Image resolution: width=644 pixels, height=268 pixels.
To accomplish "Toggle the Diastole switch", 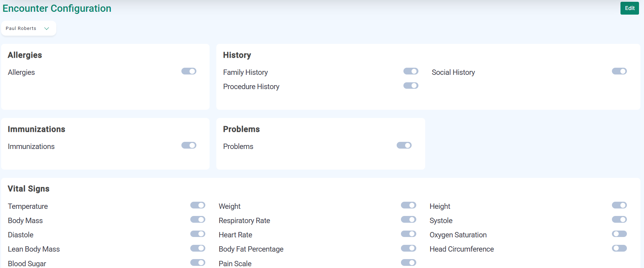I will [197, 234].
